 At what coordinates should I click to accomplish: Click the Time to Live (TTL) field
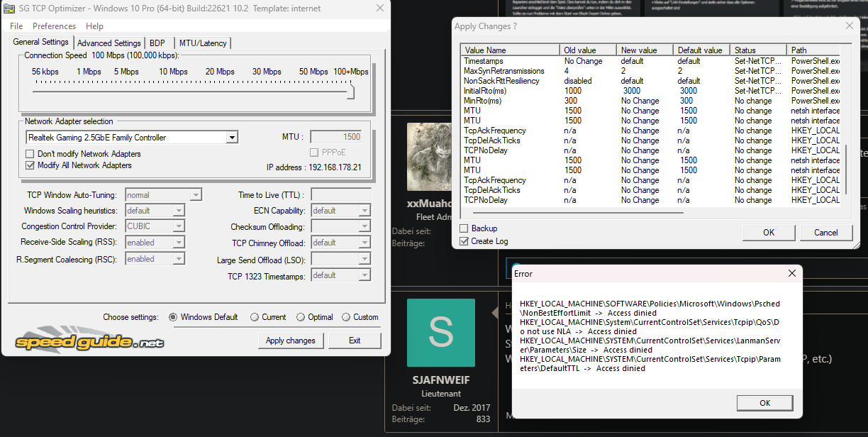point(340,194)
